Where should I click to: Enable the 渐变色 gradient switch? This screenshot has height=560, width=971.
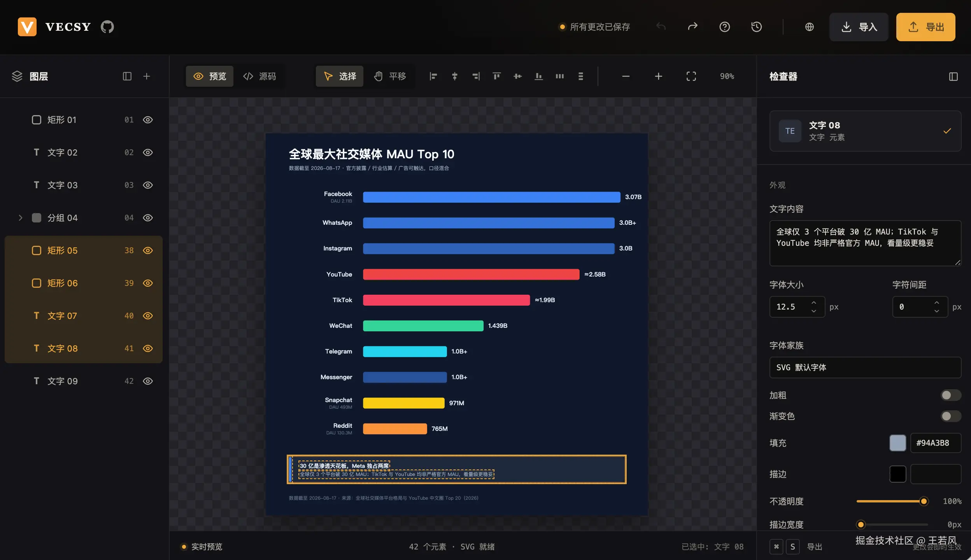tap(951, 416)
